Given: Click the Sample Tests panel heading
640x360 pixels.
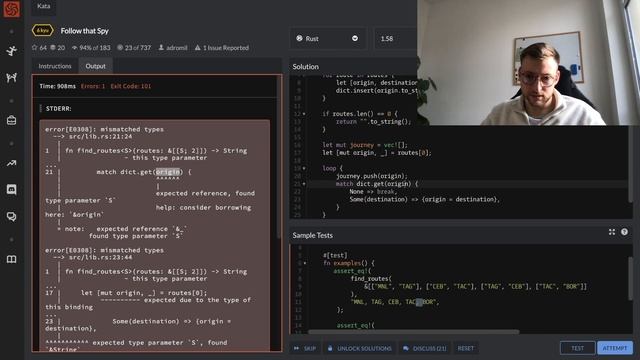Looking at the screenshot, I should [312, 235].
